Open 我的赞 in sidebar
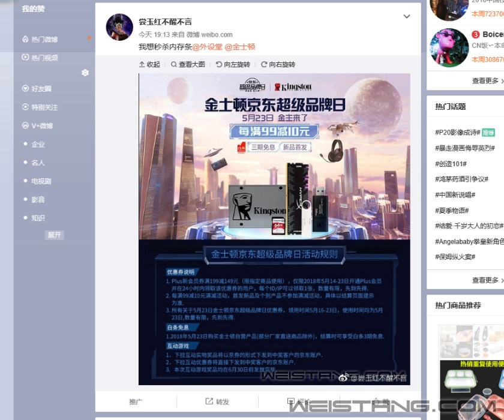Screen dimensions: 504x420 [x=33, y=8]
